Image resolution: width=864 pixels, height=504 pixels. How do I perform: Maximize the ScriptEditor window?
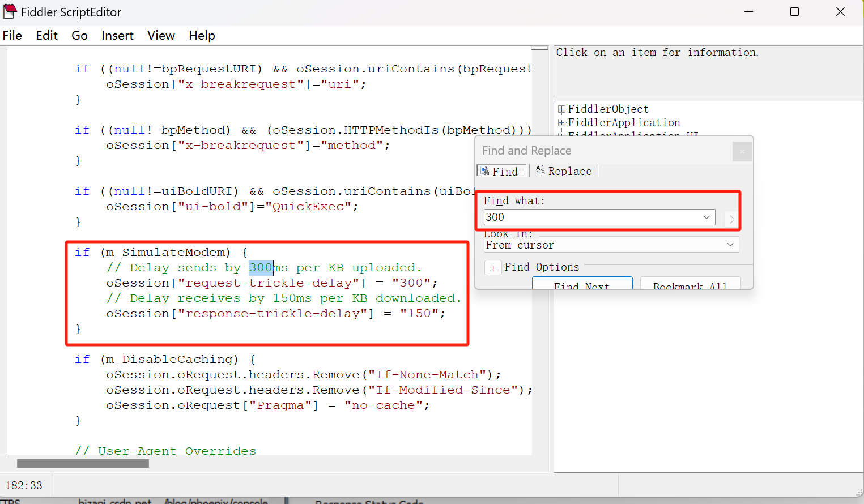coord(794,12)
